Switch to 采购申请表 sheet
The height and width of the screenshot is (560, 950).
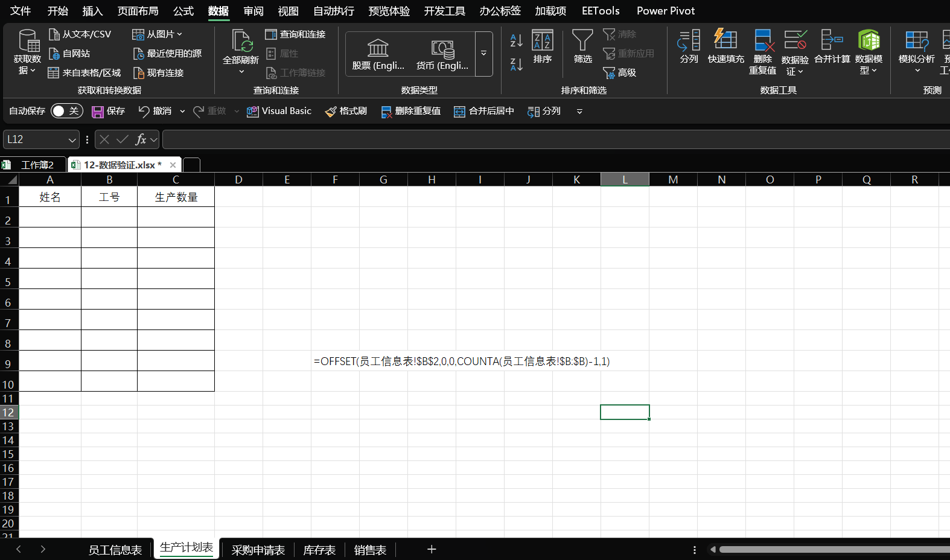pyautogui.click(x=258, y=550)
